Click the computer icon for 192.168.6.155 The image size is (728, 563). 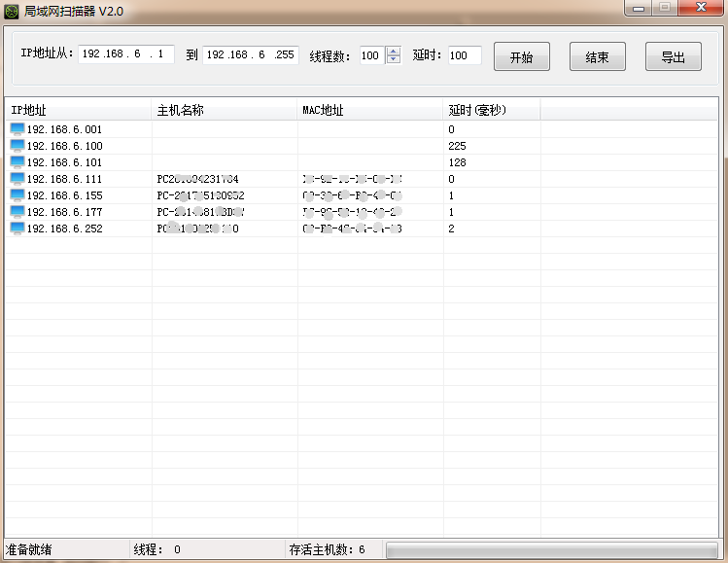[x=17, y=195]
